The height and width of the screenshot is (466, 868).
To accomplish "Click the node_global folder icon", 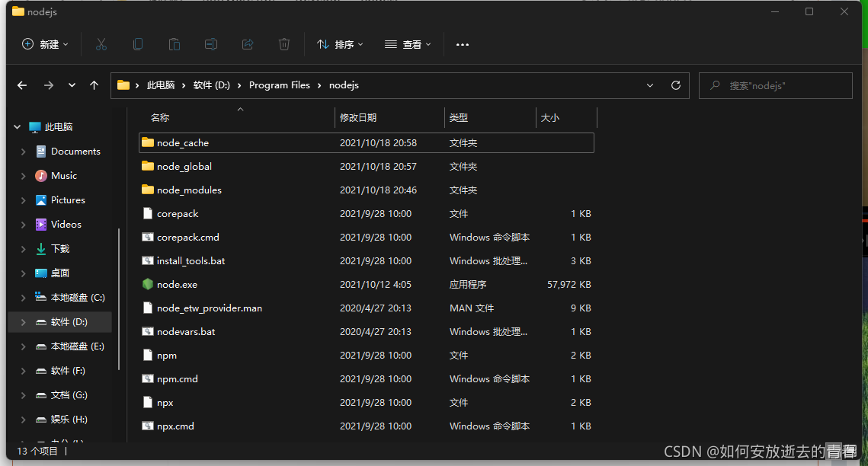I will (147, 166).
